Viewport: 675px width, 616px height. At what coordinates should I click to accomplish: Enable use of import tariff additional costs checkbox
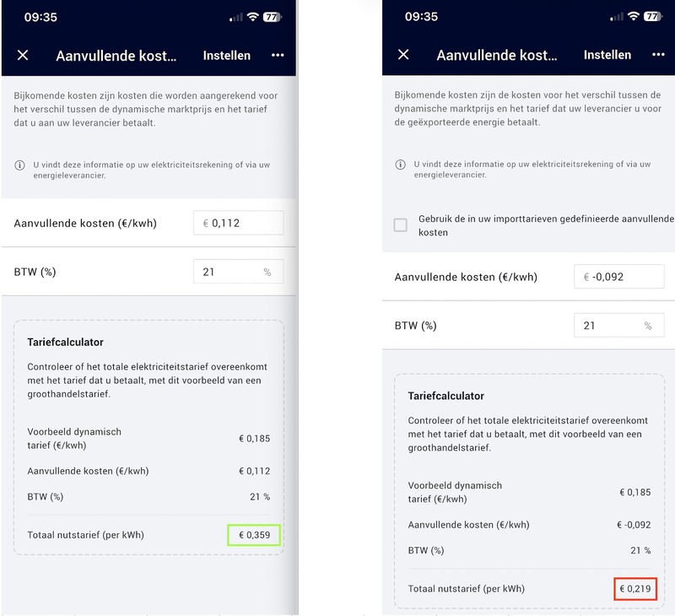click(401, 224)
